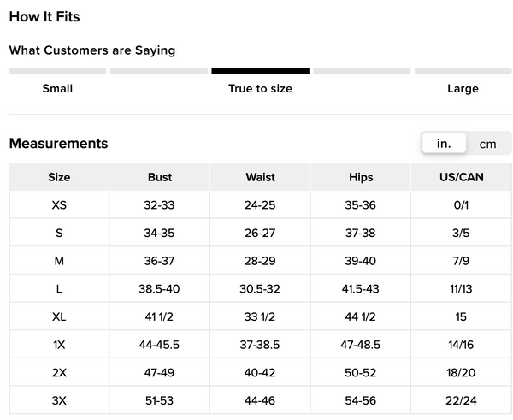Click the Small fit label

57,89
